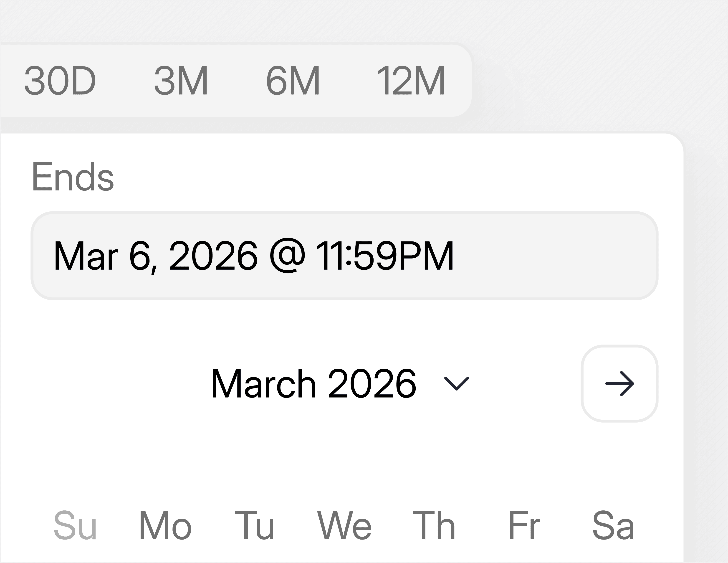
Task: Click the next month arrow button
Action: tap(619, 384)
